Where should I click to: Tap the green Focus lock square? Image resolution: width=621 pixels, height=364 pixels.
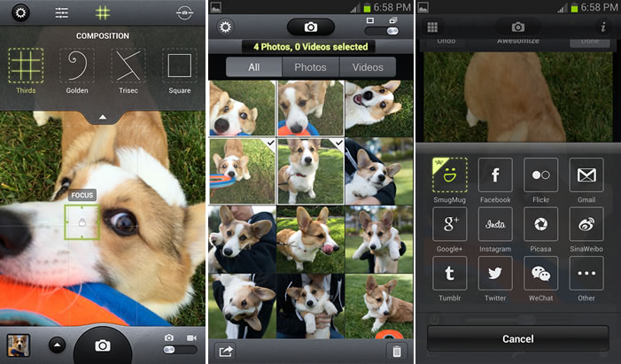click(82, 222)
